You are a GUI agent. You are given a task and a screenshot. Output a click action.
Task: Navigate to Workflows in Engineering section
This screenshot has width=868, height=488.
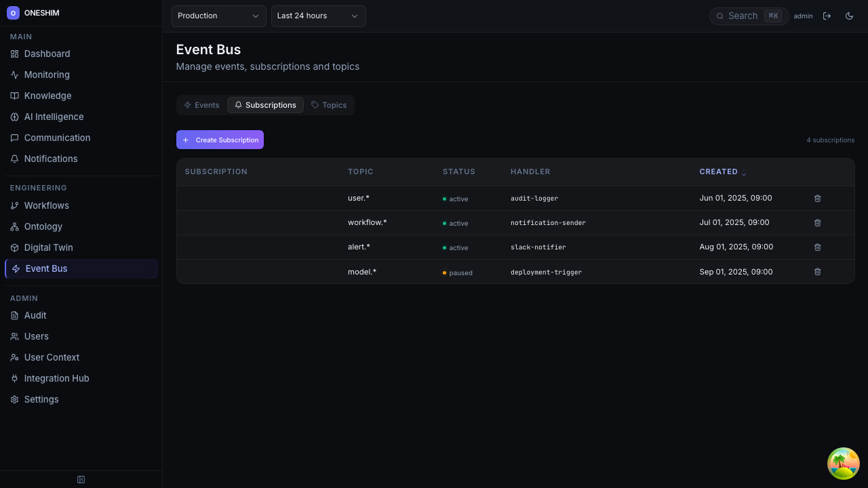pos(46,205)
